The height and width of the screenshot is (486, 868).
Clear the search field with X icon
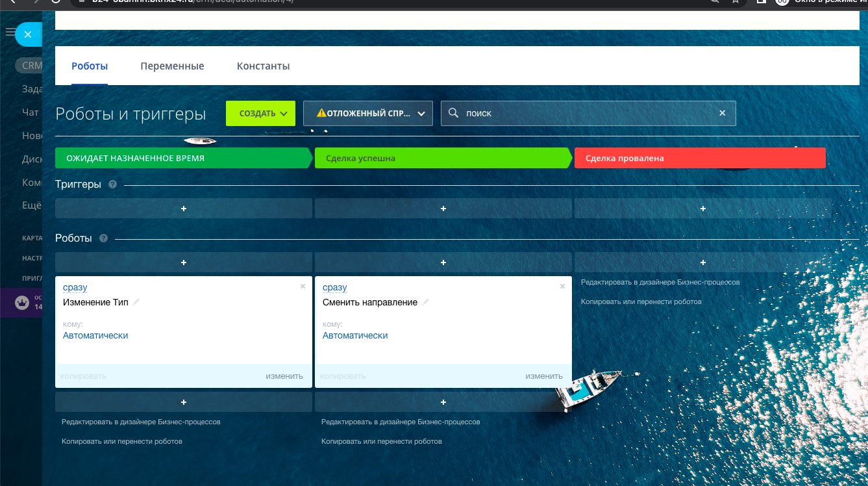point(722,113)
